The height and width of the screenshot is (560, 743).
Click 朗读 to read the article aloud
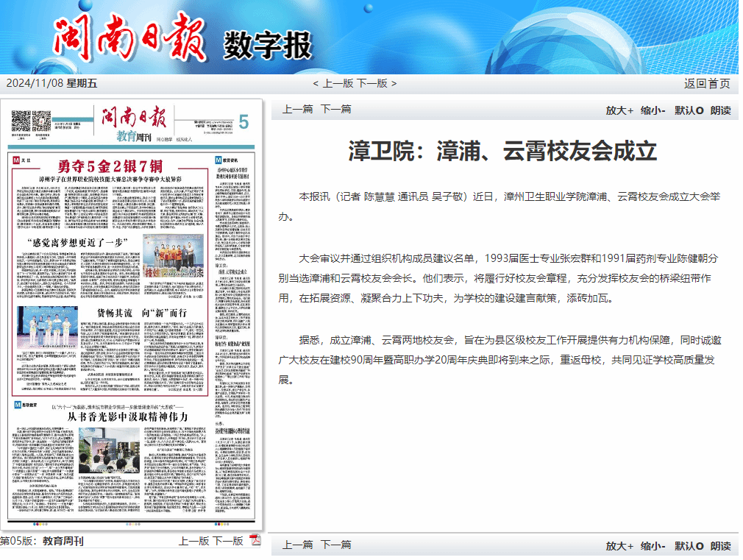pyautogui.click(x=720, y=110)
